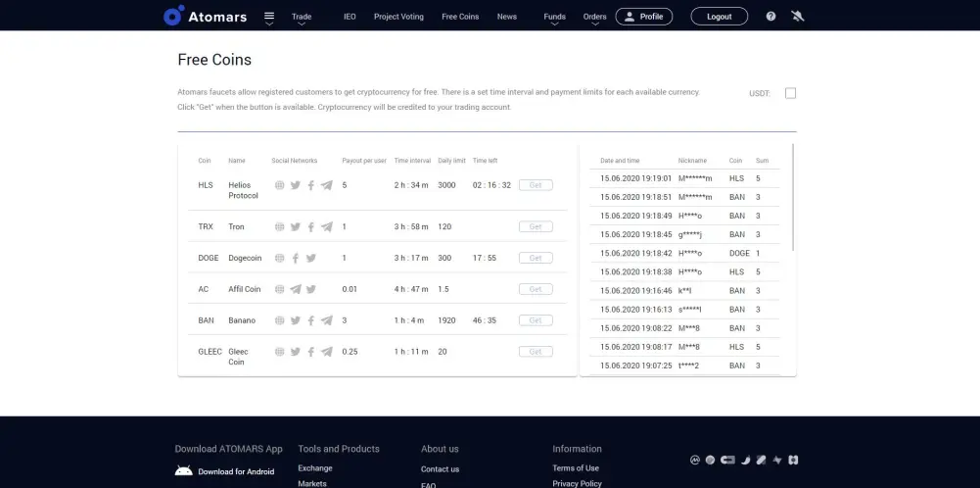Open Affil Coin Telegram icon
The width and height of the screenshot is (980, 488).
(x=296, y=289)
